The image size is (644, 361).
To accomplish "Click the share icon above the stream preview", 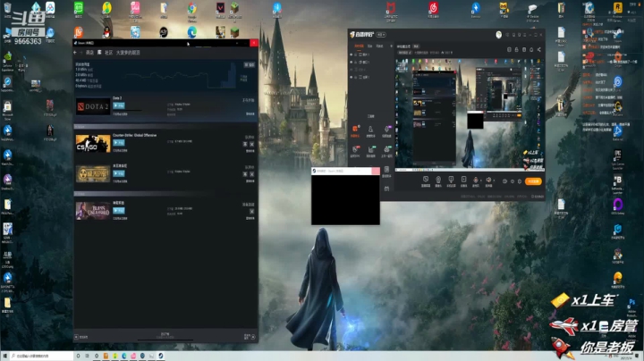I will tap(538, 50).
